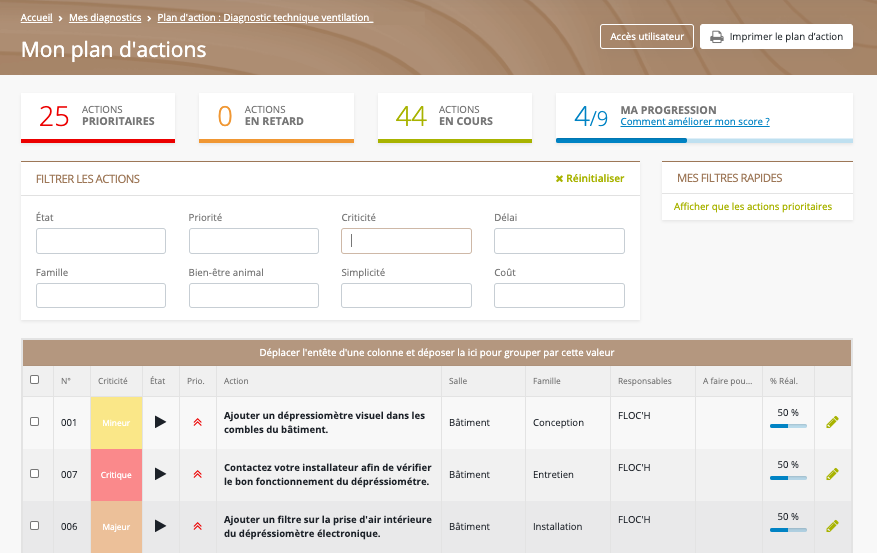This screenshot has height=553, width=877.
Task: Click the yellow Mineur criticity cell
Action: click(x=116, y=423)
